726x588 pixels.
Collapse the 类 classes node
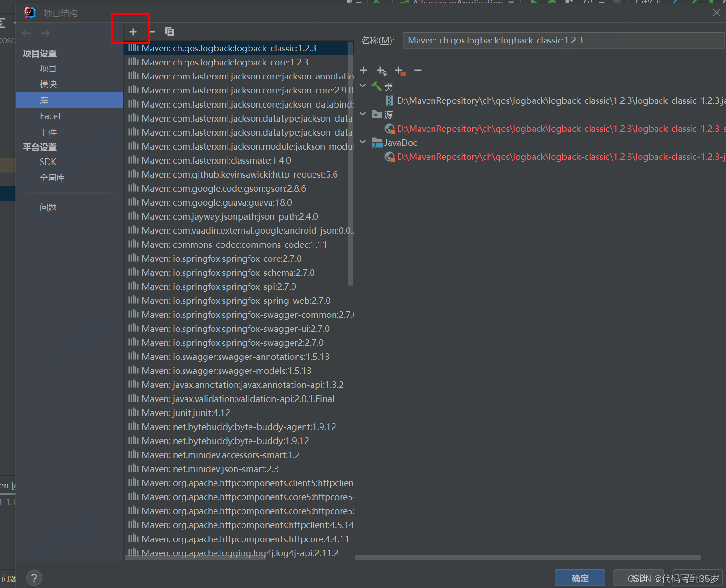363,86
